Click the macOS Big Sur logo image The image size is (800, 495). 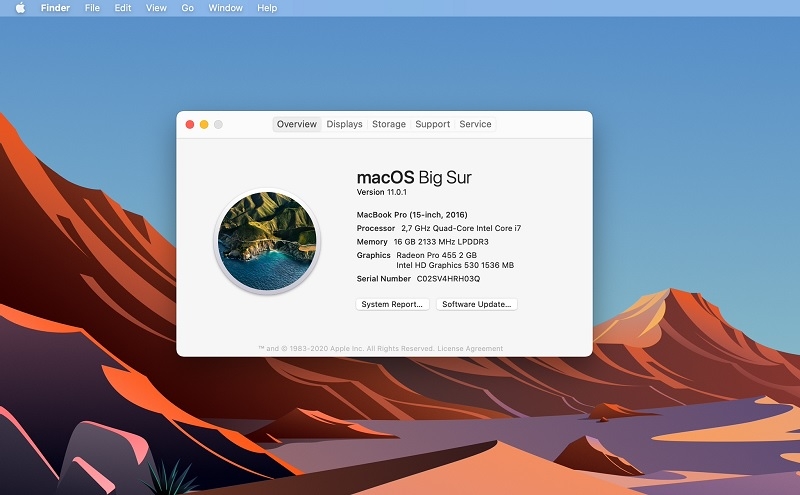coord(267,241)
